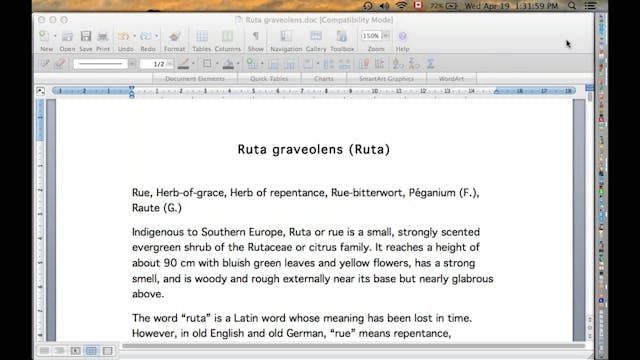
Task: Switch to Notebook Layout view button
Action: point(107,351)
